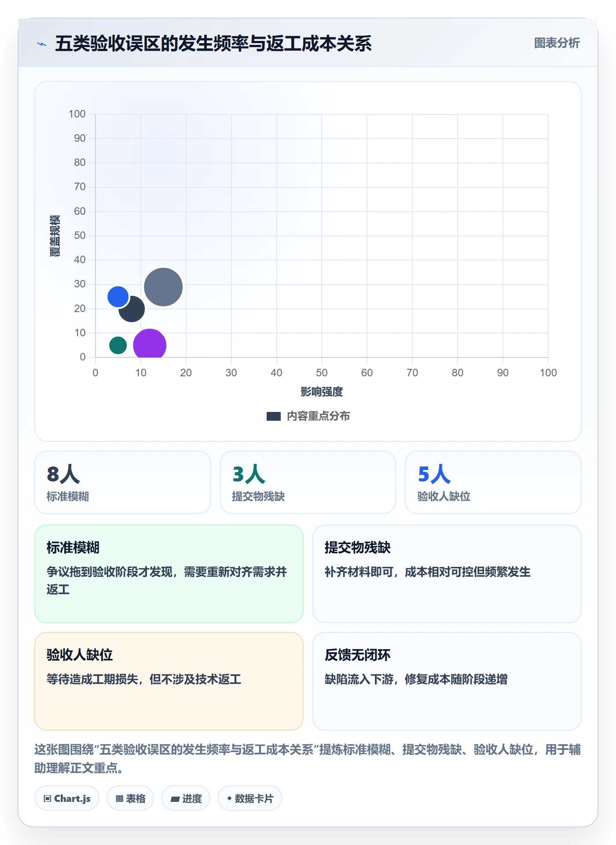Click the 数据卡片 tag chip
The image size is (616, 845).
click(x=250, y=798)
